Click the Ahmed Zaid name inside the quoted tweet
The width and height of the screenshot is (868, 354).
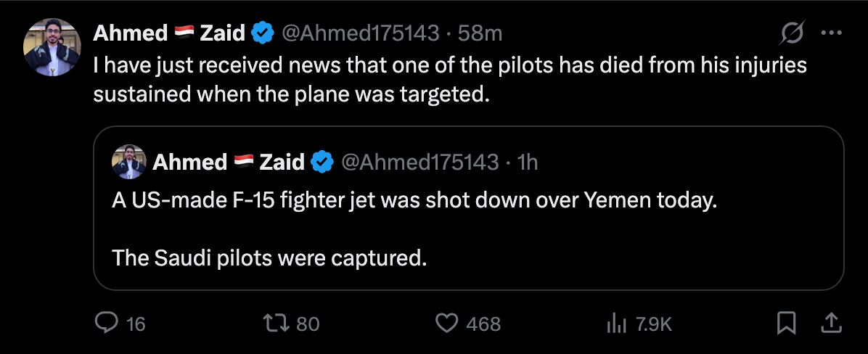point(229,162)
